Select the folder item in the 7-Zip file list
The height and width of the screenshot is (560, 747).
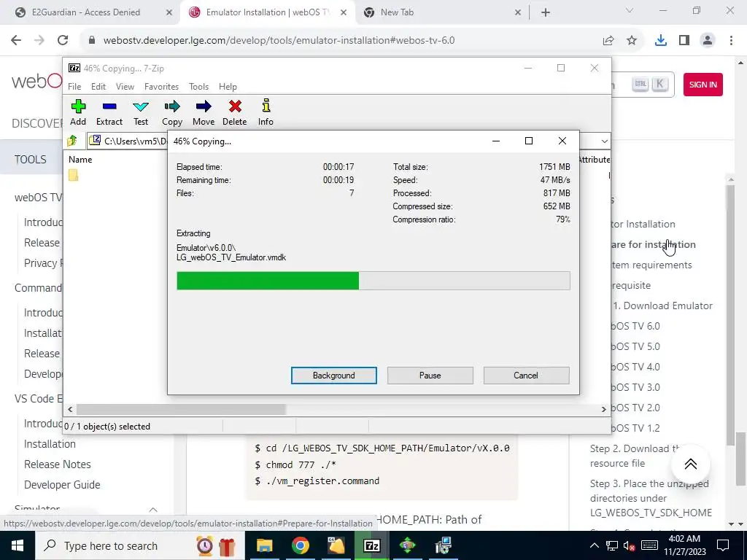(x=74, y=176)
